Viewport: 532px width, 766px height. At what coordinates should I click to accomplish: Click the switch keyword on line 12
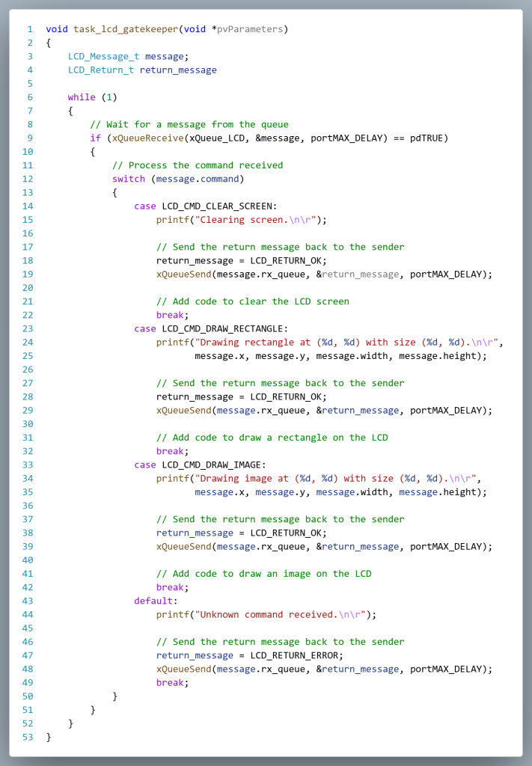(x=128, y=179)
